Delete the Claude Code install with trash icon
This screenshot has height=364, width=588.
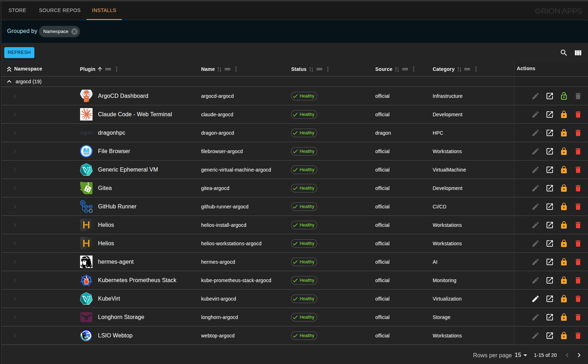578,114
